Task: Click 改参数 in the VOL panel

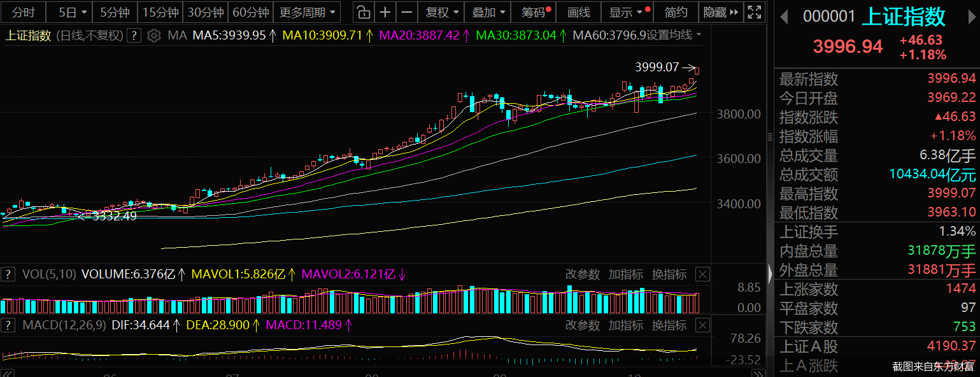Action: [x=583, y=274]
